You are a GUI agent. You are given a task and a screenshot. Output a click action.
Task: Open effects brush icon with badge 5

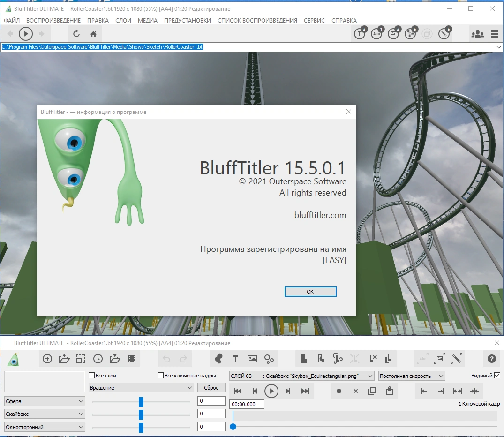pyautogui.click(x=444, y=33)
